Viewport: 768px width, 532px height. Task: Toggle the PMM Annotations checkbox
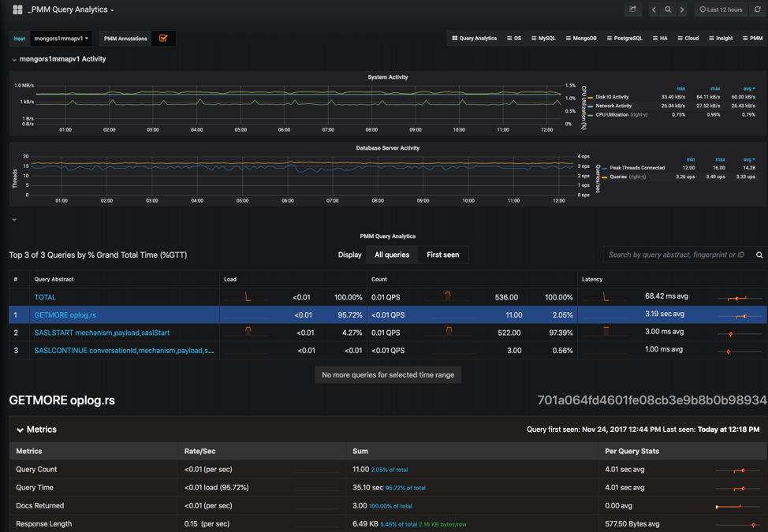pos(164,37)
